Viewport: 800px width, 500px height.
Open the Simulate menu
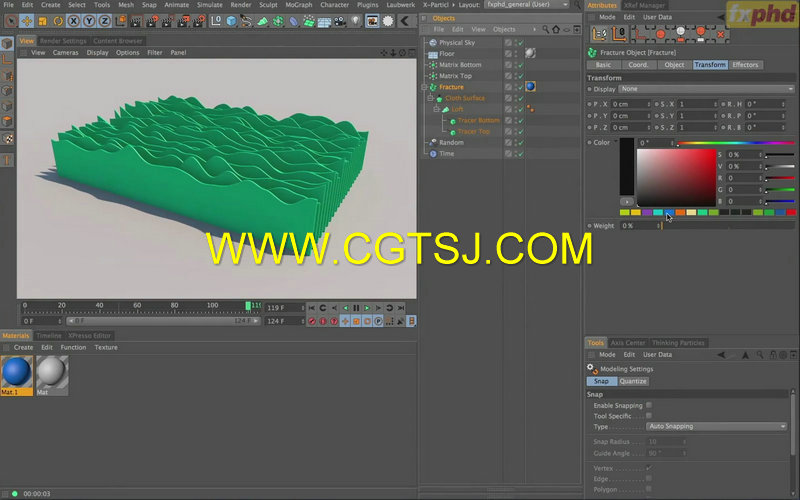[x=210, y=5]
